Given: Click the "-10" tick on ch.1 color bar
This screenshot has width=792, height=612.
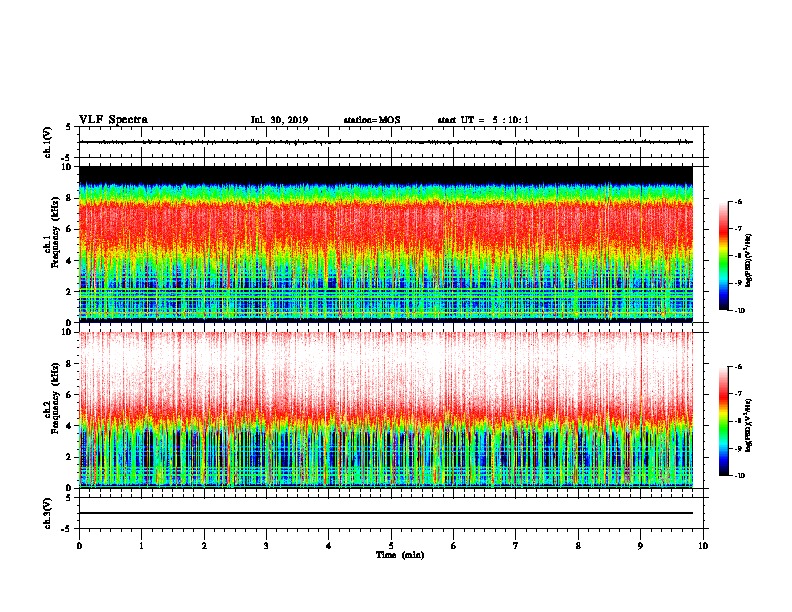Looking at the screenshot, I should [x=739, y=311].
